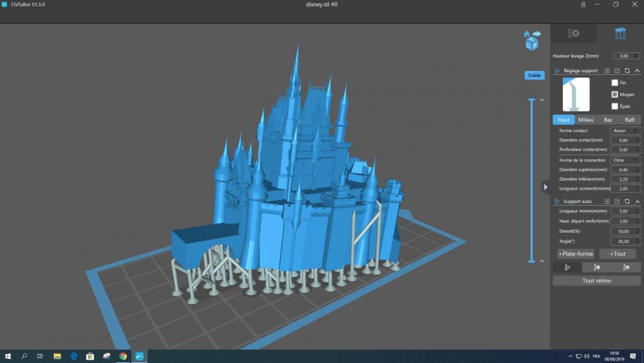Switch to the Milieu tab

pos(585,120)
